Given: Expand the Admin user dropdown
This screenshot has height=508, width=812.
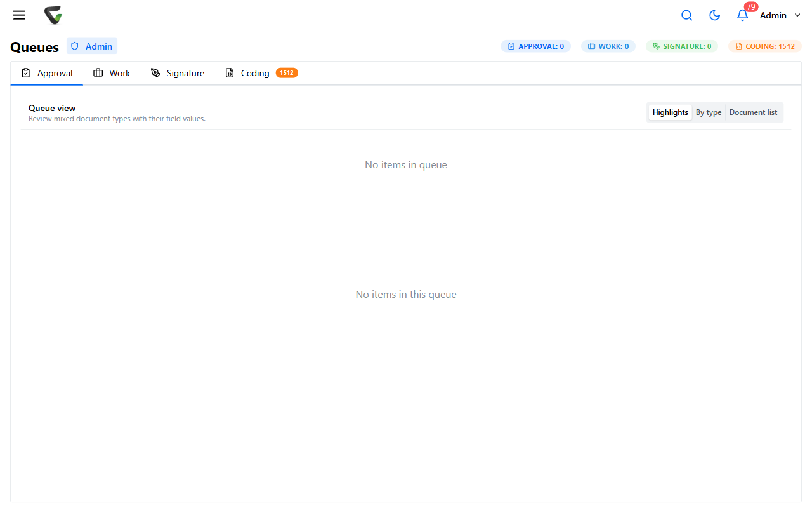Looking at the screenshot, I should tap(780, 15).
